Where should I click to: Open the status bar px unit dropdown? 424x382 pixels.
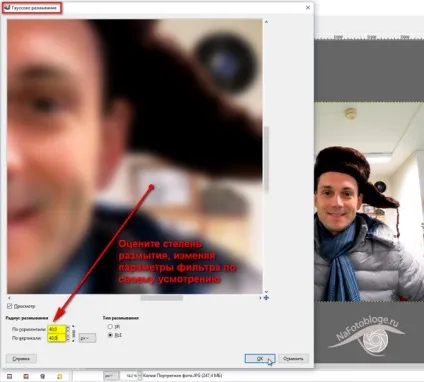point(111,376)
